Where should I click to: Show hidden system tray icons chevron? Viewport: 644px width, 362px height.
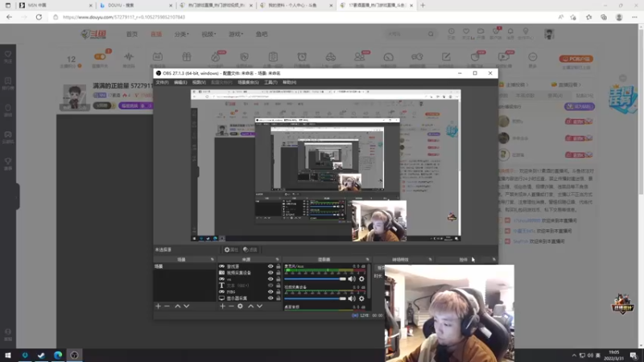point(574,356)
